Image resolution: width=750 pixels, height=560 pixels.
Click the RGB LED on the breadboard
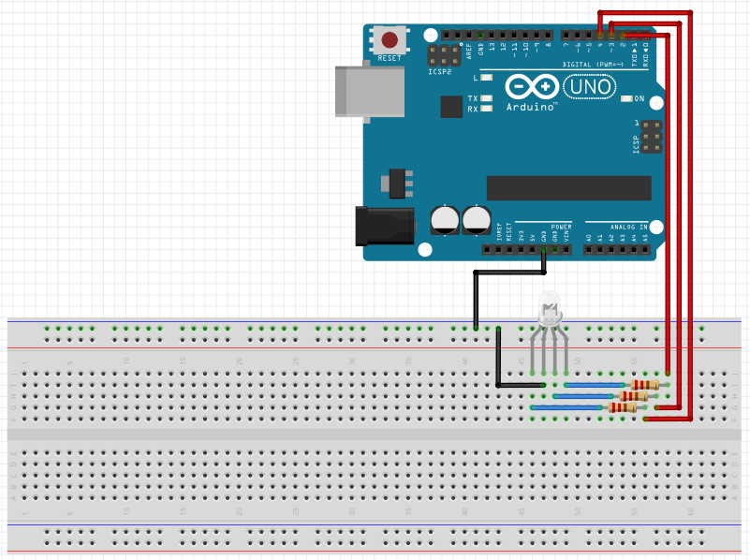point(549,309)
